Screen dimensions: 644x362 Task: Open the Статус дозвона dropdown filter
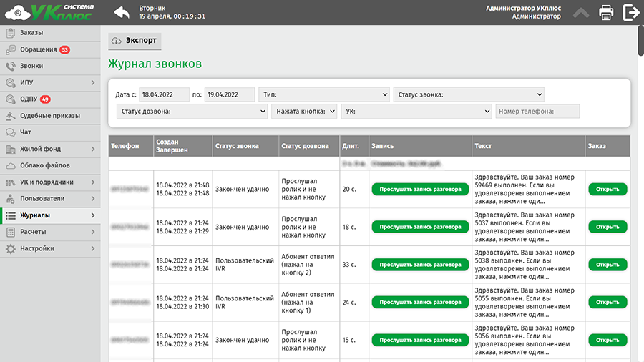192,111
